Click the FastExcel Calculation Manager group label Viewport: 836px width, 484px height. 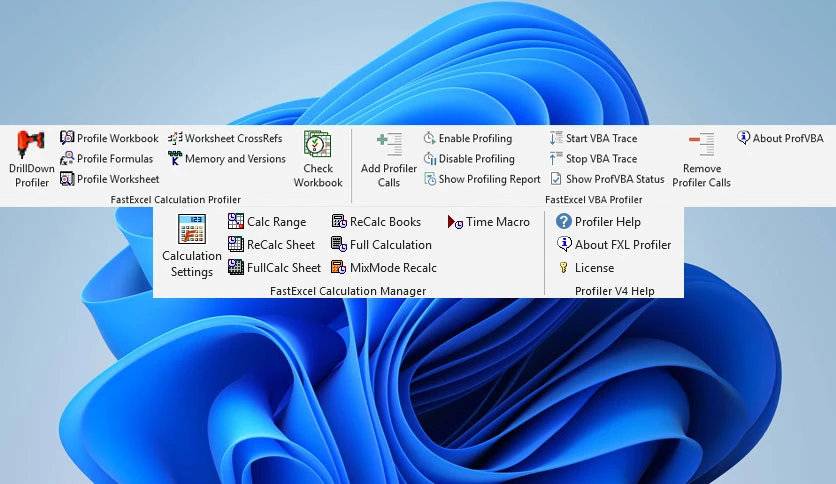pyautogui.click(x=348, y=291)
